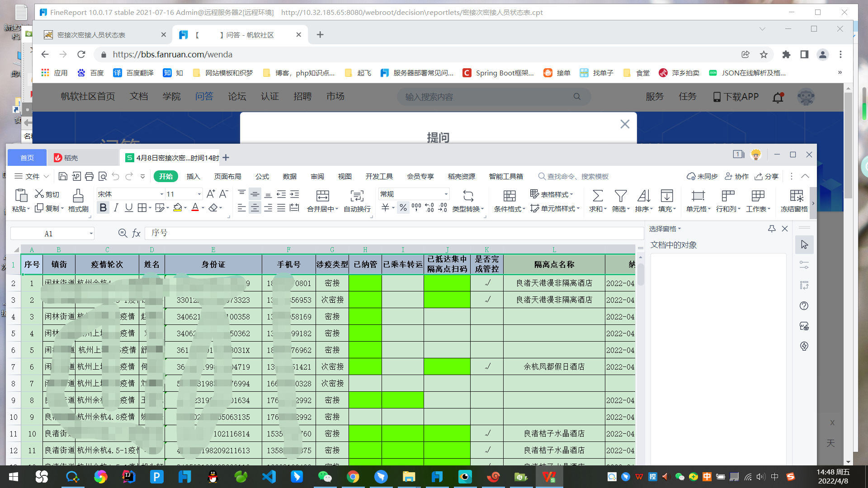This screenshot has width=868, height=488.
Task: Open the borders dropdown arrow
Action: tap(150, 207)
